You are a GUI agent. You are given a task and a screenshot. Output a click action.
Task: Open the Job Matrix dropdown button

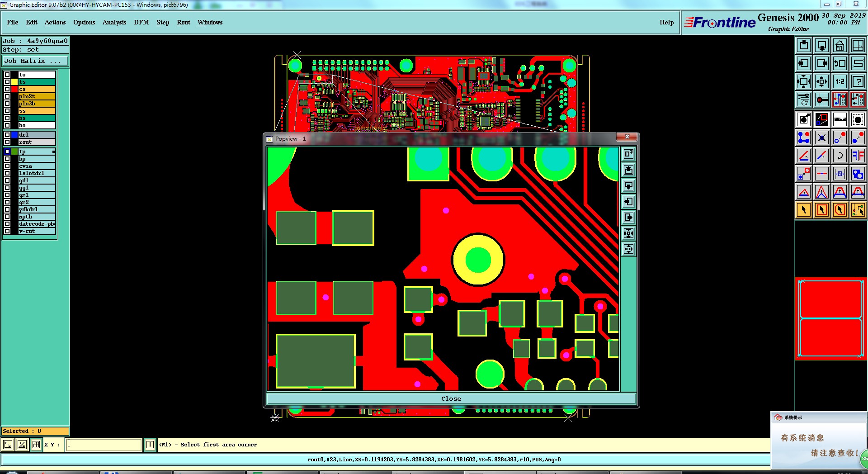click(x=35, y=61)
